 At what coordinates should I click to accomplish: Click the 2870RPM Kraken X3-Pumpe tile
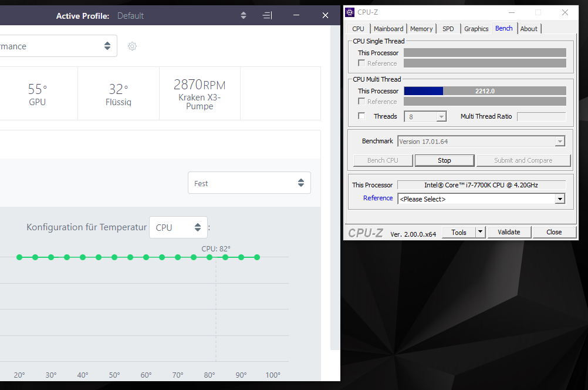[200, 93]
